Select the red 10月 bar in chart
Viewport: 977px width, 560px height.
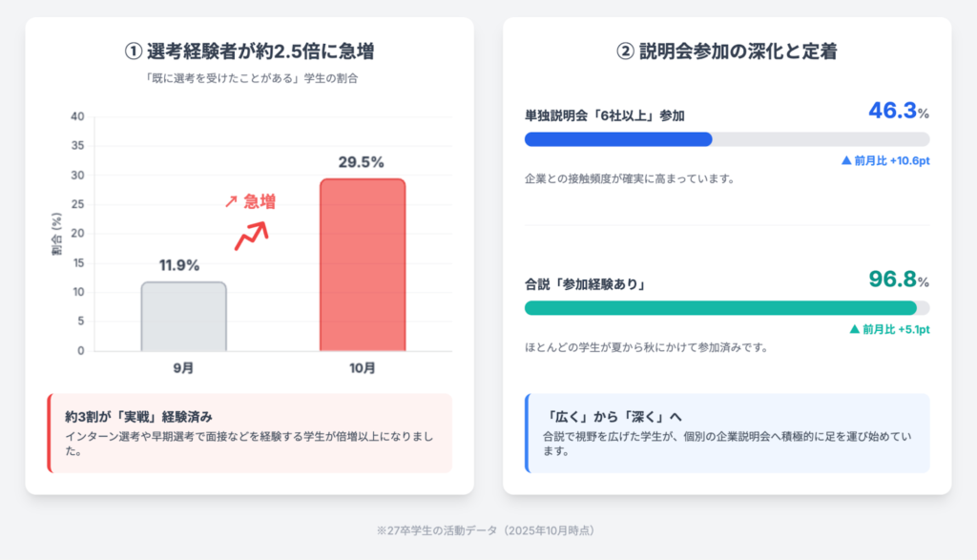click(x=363, y=264)
